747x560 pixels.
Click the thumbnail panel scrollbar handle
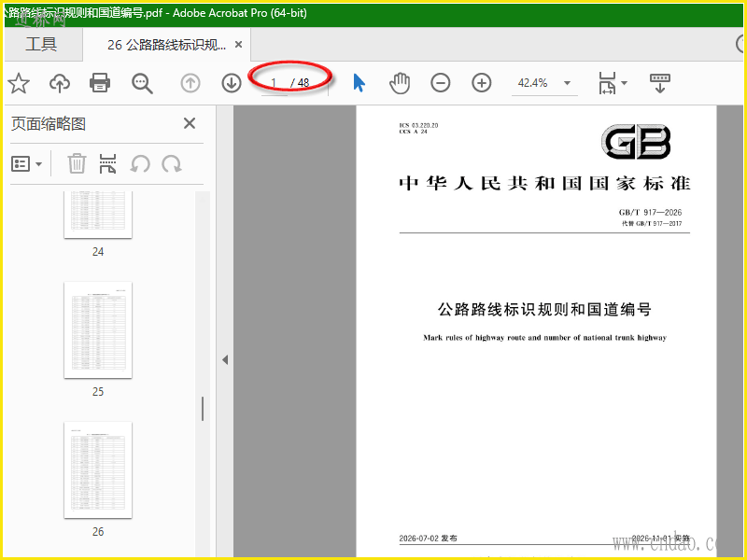pos(203,409)
